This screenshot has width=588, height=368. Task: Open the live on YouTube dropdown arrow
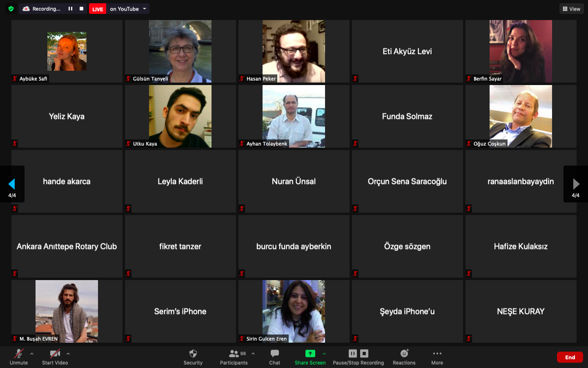click(145, 9)
